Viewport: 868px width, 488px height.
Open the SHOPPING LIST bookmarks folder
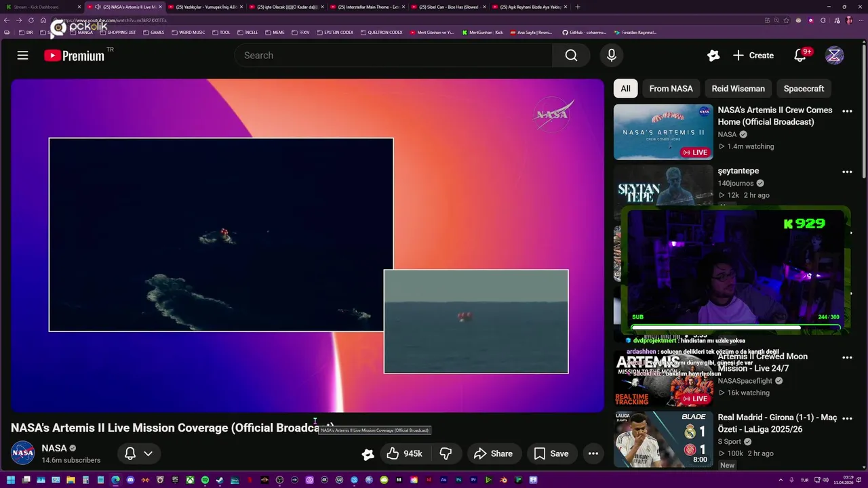click(x=117, y=33)
